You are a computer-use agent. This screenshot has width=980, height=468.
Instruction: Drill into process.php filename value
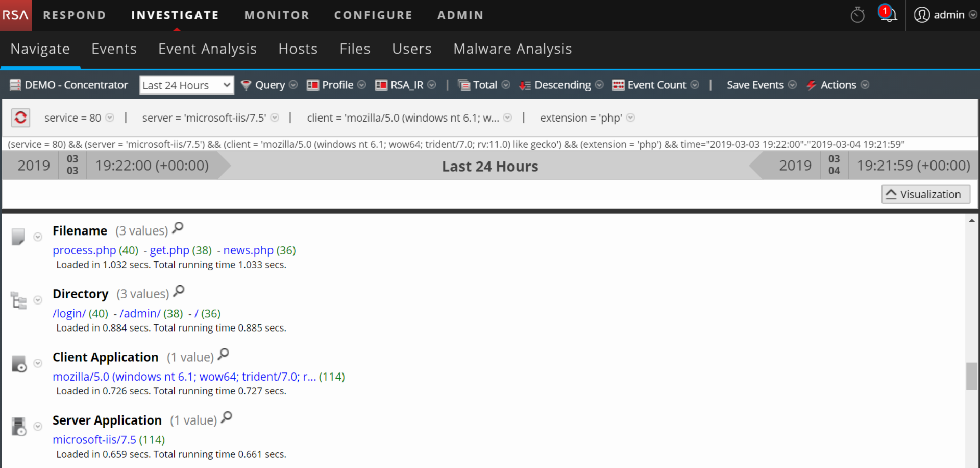coord(84,250)
